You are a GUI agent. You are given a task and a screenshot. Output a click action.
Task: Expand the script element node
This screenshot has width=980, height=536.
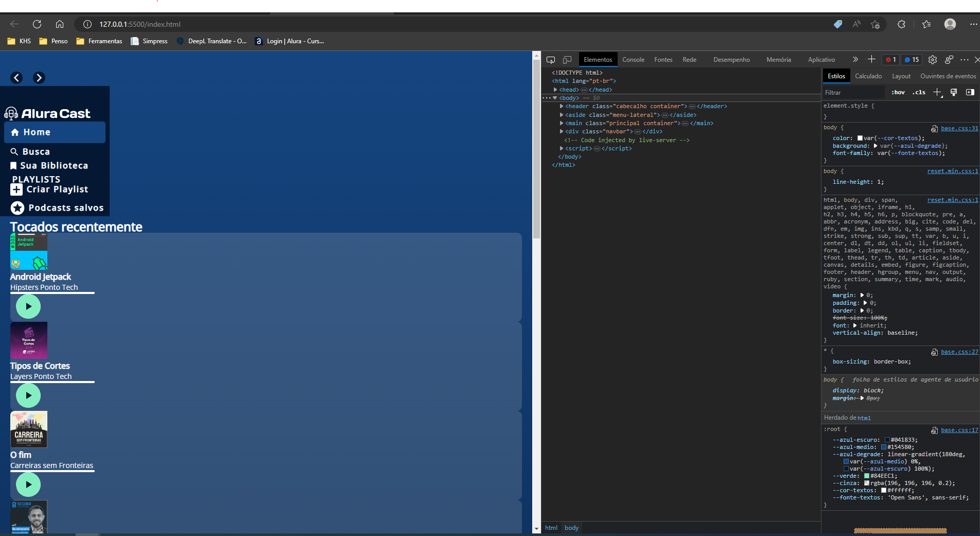tap(562, 148)
